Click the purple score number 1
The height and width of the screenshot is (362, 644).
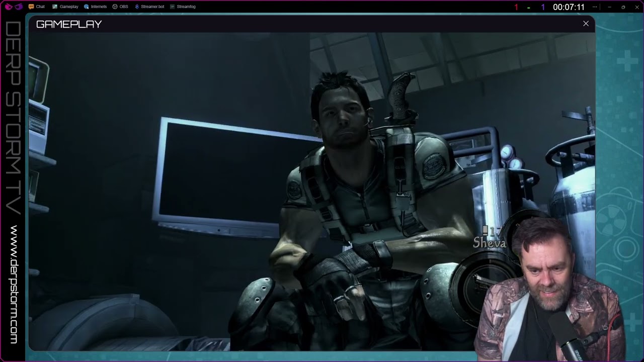[543, 7]
